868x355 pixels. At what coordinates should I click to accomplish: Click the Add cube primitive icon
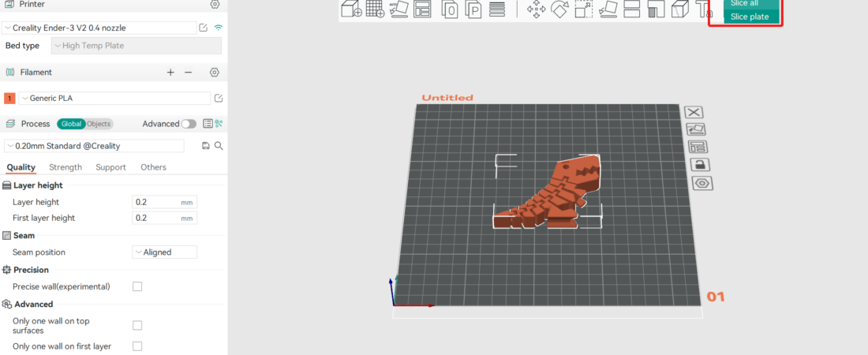tap(351, 9)
